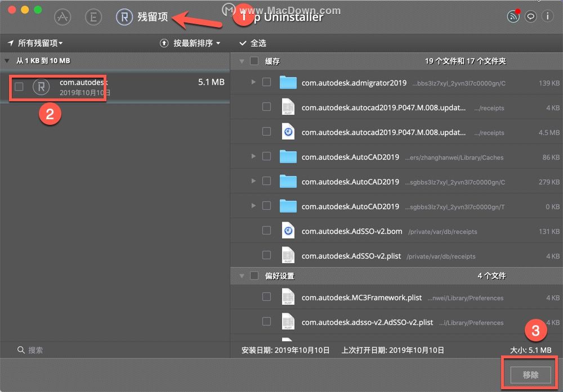563x392 pixels.
Task: Check the 86 KB AutoCAD2019 folder checkbox
Action: coord(266,156)
